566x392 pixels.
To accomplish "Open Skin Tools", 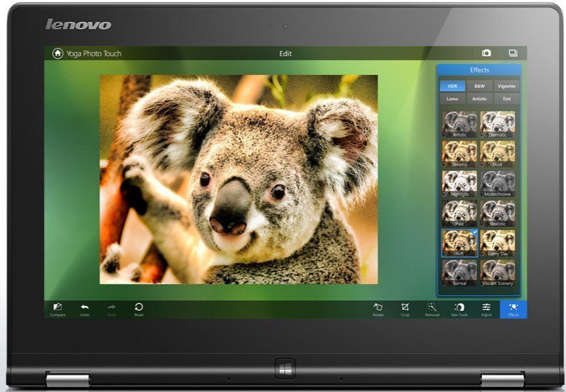I will pyautogui.click(x=459, y=309).
